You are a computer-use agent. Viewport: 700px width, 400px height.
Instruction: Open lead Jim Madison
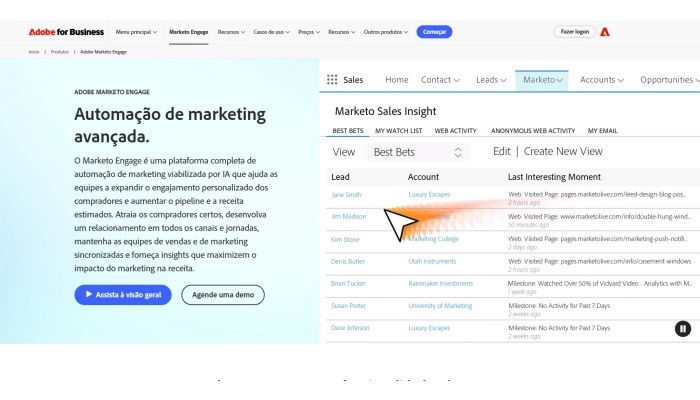349,217
